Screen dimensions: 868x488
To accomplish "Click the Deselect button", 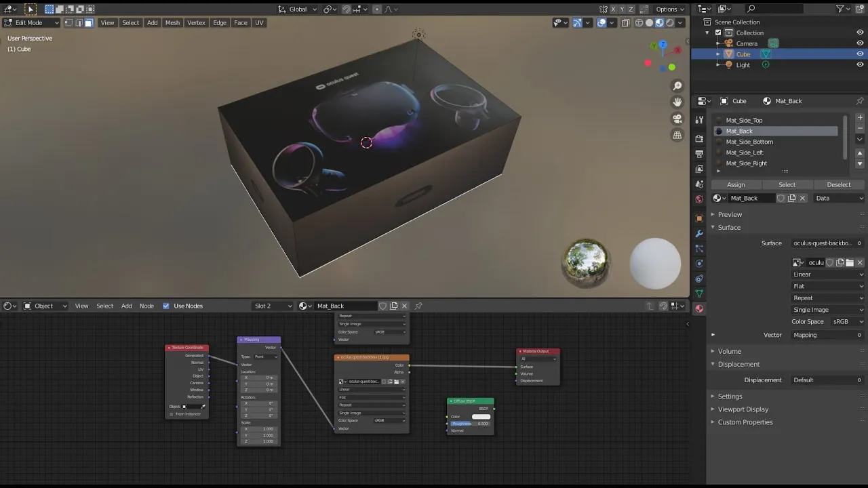I will (x=838, y=184).
